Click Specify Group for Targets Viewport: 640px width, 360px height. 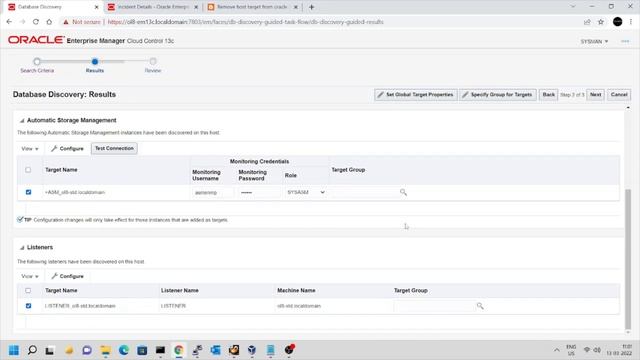(x=498, y=95)
